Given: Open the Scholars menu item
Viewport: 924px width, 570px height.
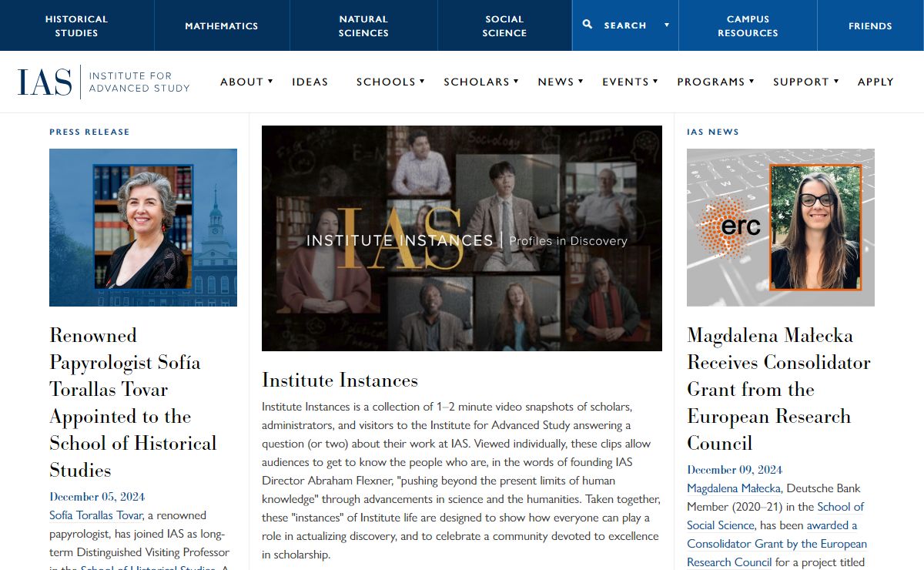Looking at the screenshot, I should [477, 82].
